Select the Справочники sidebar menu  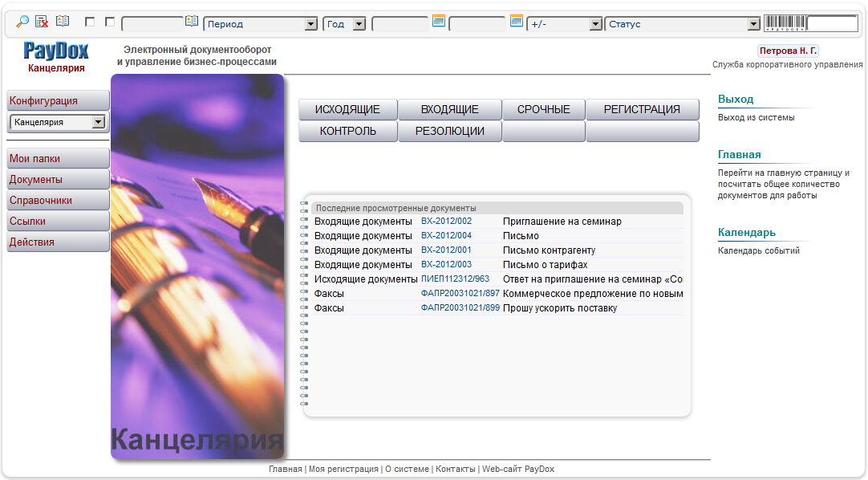[58, 201]
